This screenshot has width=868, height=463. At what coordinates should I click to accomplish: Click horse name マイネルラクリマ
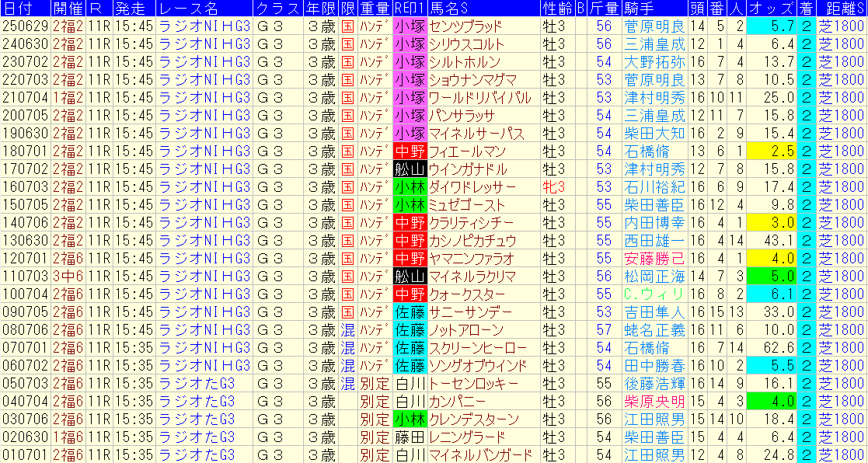tap(472, 277)
